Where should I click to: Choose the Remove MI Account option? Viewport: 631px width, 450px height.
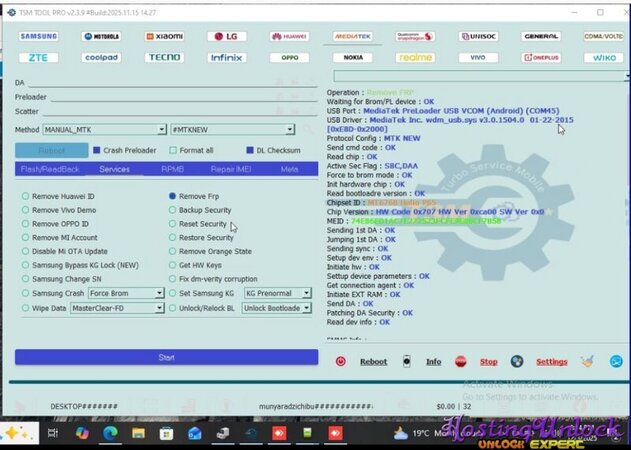tap(26, 238)
